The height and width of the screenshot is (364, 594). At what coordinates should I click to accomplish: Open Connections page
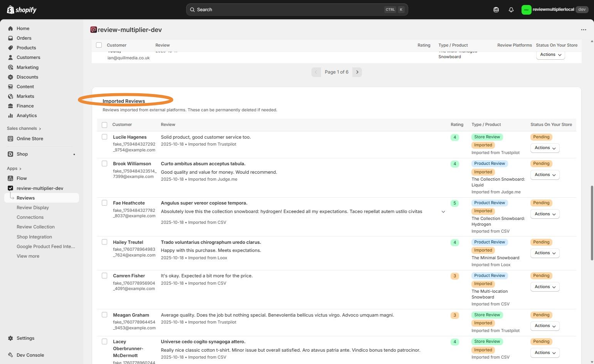tap(30, 217)
